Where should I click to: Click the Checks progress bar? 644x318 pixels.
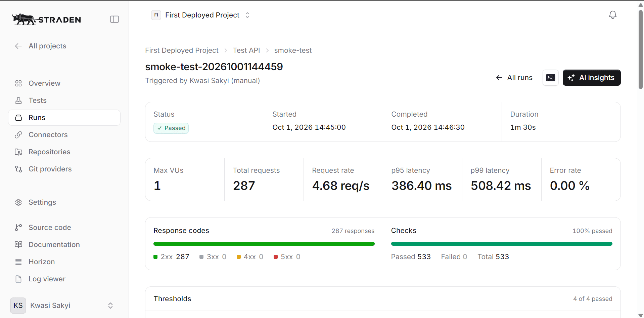pos(502,244)
